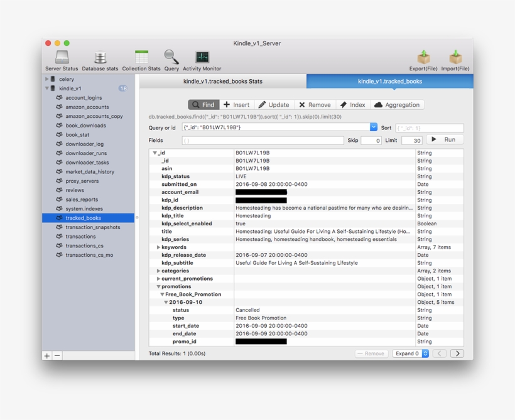Image resolution: width=515 pixels, height=420 pixels.
Task: Click the Import(File) icon
Action: pyautogui.click(x=455, y=58)
